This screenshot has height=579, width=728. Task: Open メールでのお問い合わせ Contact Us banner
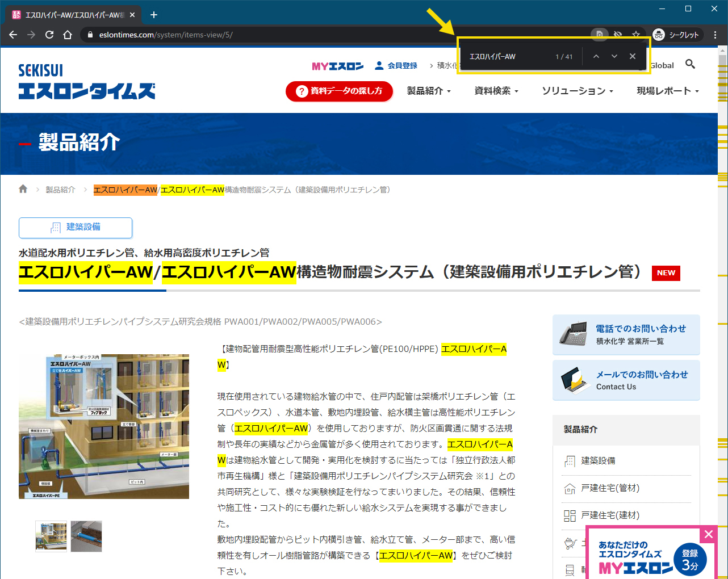626,380
